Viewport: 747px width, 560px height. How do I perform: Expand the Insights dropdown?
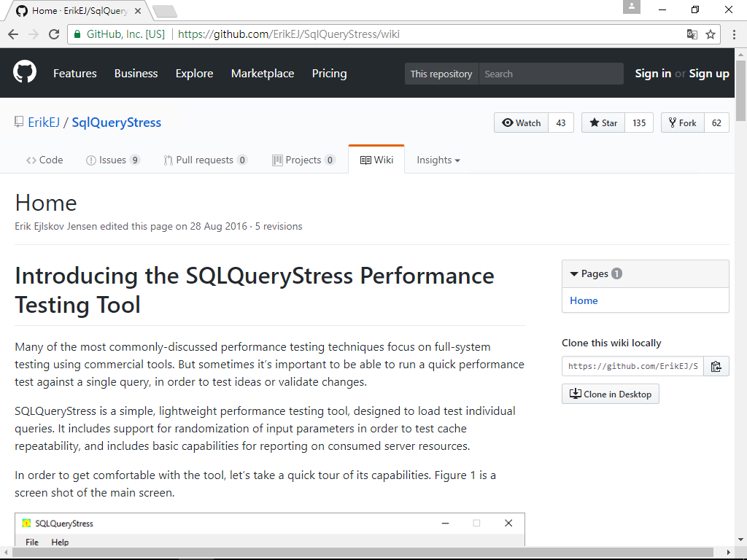click(x=438, y=160)
